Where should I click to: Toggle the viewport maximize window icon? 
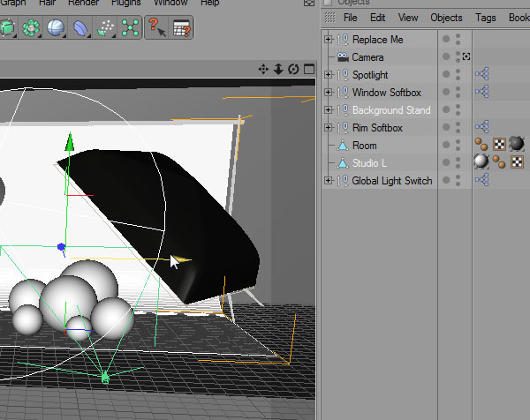tap(309, 69)
